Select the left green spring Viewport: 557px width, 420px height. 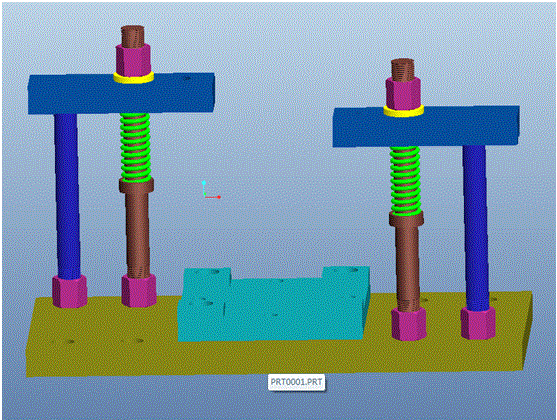pos(135,147)
